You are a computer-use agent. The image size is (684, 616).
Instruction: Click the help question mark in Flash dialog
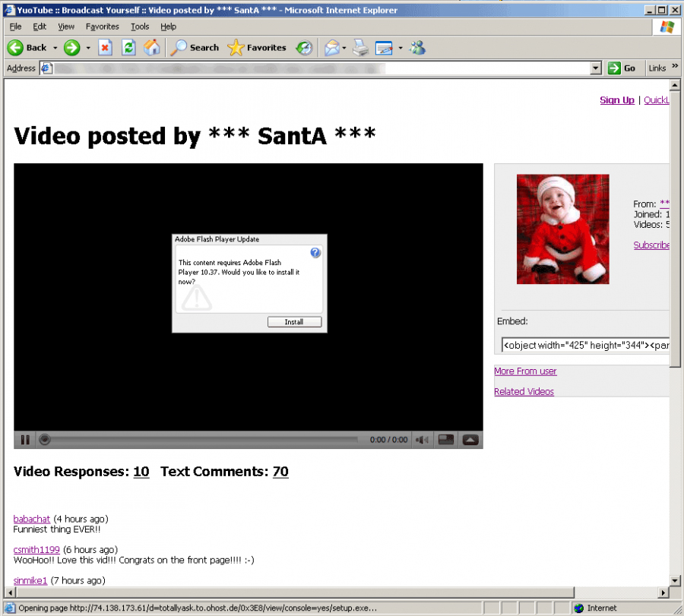tap(315, 253)
